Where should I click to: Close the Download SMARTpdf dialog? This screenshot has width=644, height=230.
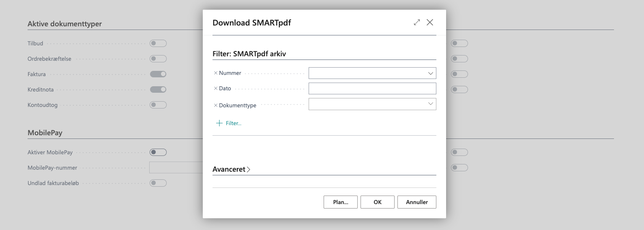(x=430, y=22)
